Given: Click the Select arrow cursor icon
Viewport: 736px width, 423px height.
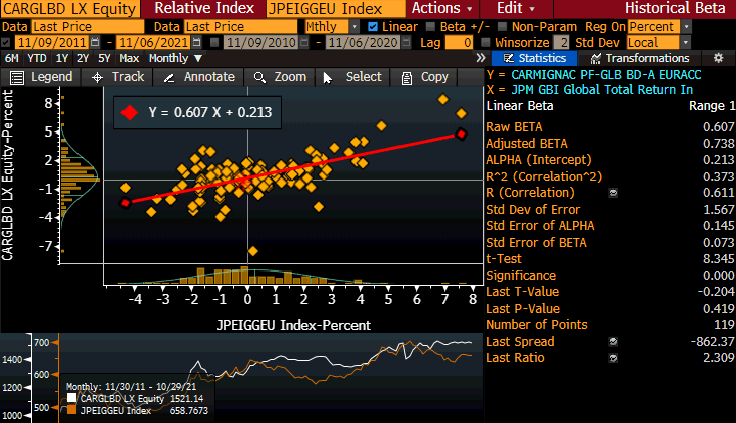Looking at the screenshot, I should (x=328, y=78).
